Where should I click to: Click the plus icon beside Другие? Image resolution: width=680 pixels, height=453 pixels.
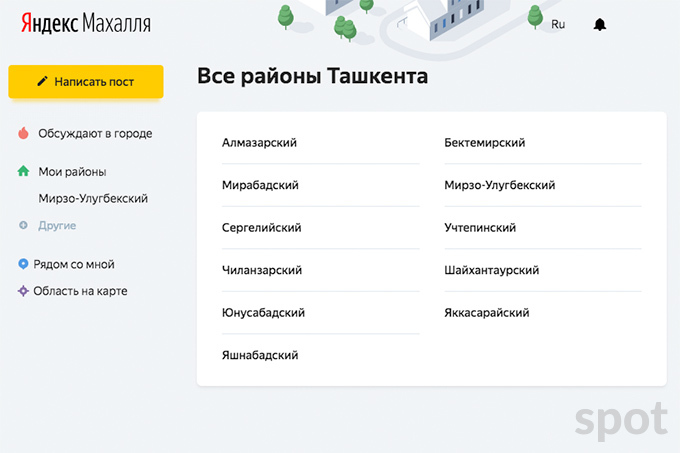(23, 225)
